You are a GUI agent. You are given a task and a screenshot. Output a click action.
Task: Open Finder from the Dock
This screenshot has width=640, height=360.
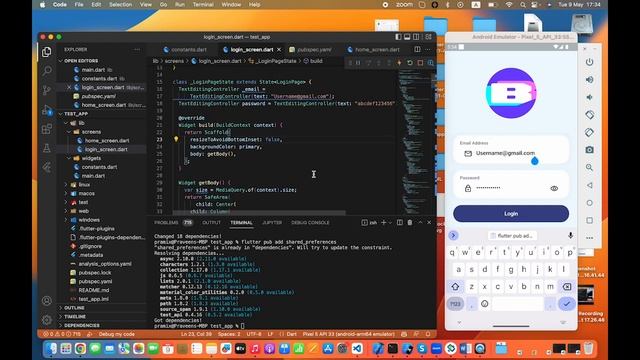tap(51, 348)
